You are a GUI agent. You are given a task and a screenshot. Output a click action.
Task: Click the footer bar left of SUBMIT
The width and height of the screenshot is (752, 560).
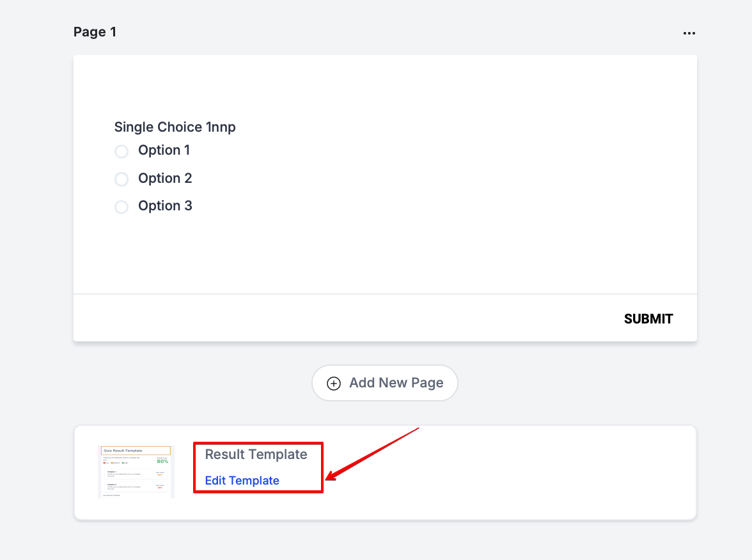320,318
